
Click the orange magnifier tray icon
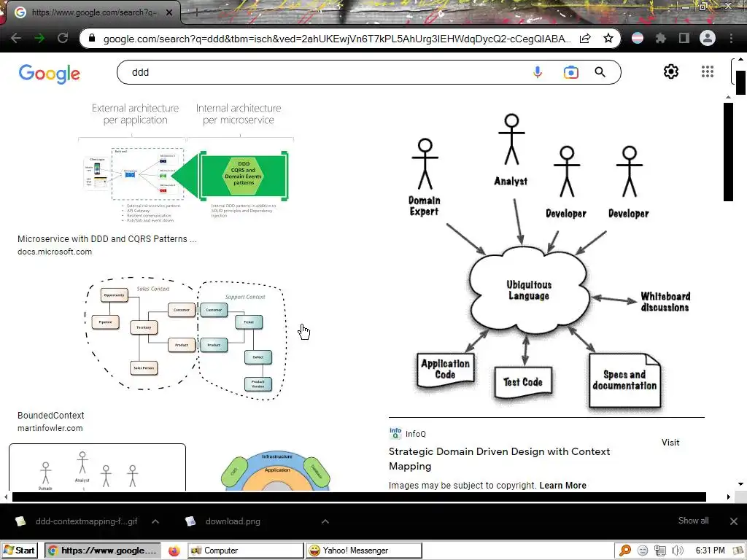(624, 551)
